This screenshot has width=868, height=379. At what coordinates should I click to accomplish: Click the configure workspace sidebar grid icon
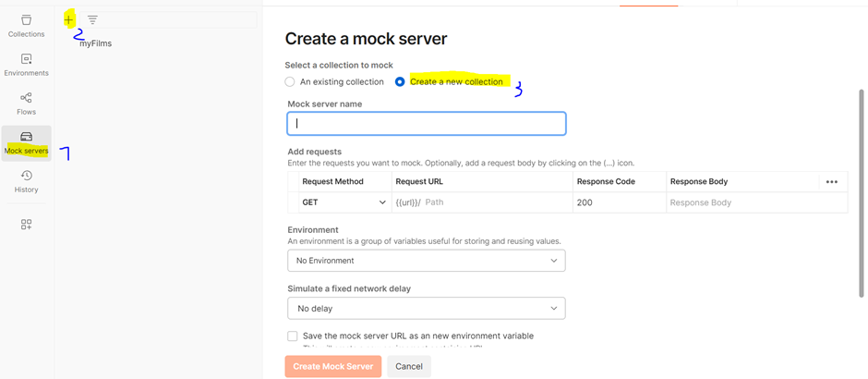pos(26,225)
